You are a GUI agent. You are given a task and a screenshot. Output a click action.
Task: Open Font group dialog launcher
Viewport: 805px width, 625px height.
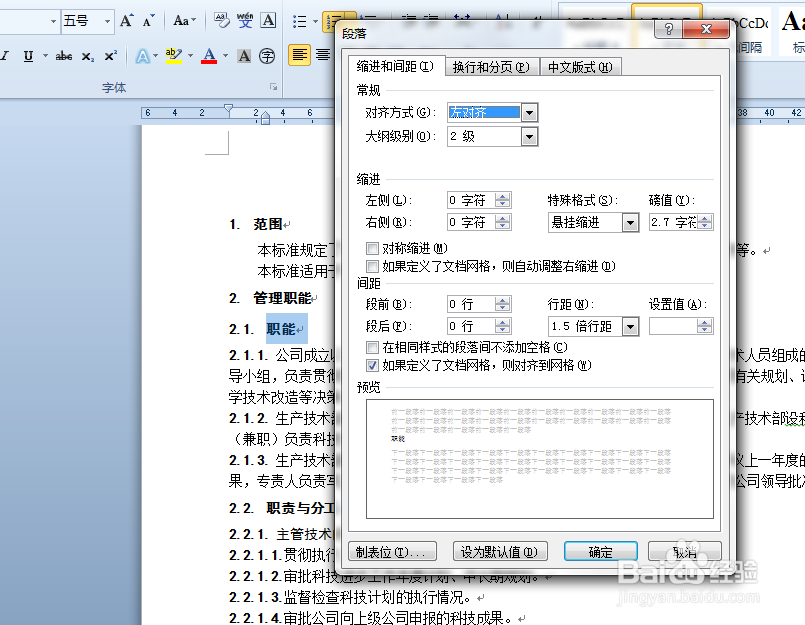click(274, 87)
